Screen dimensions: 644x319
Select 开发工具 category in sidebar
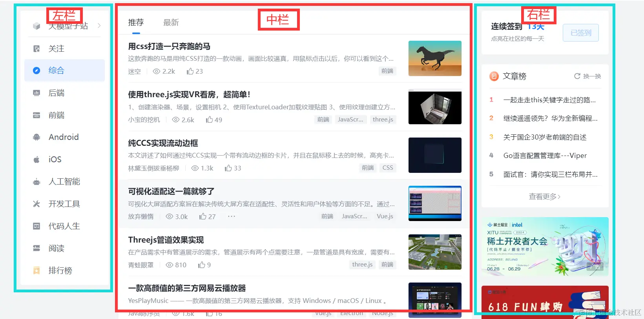point(64,204)
